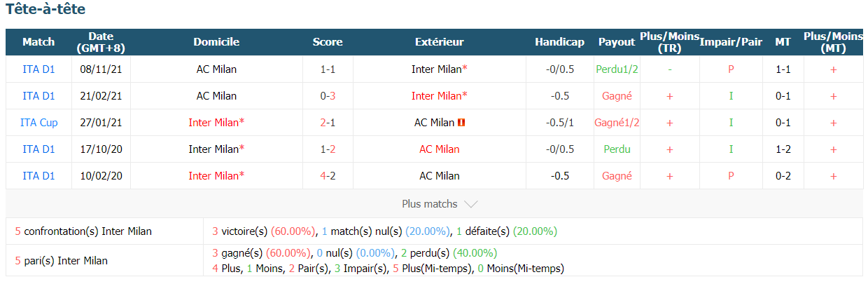Click the Score column header

coord(328,42)
